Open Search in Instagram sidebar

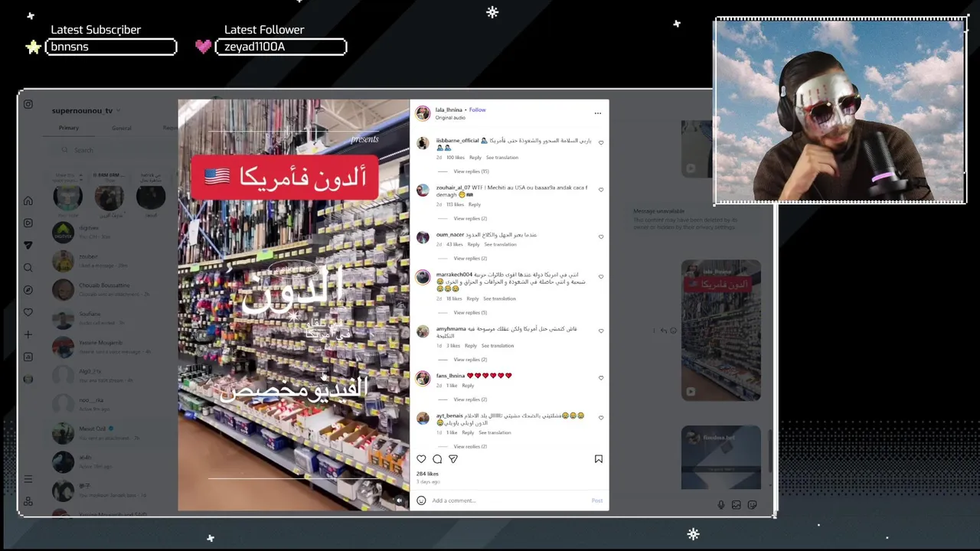coord(28,268)
